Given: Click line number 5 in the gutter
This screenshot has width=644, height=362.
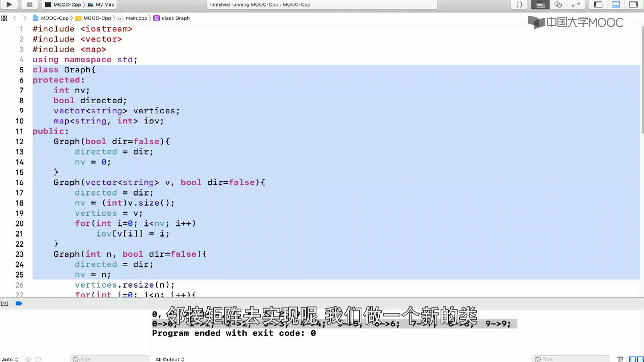Looking at the screenshot, I should tap(21, 70).
